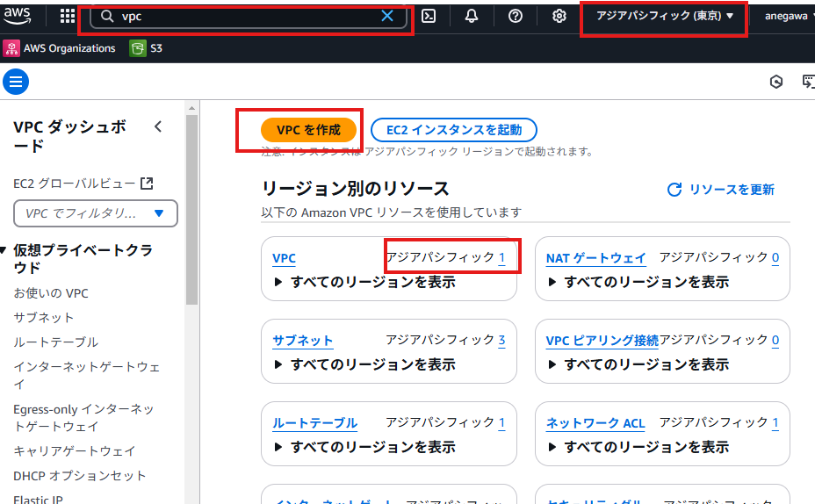Toggle the hamburger navigation menu
815x504 pixels.
coord(16,82)
